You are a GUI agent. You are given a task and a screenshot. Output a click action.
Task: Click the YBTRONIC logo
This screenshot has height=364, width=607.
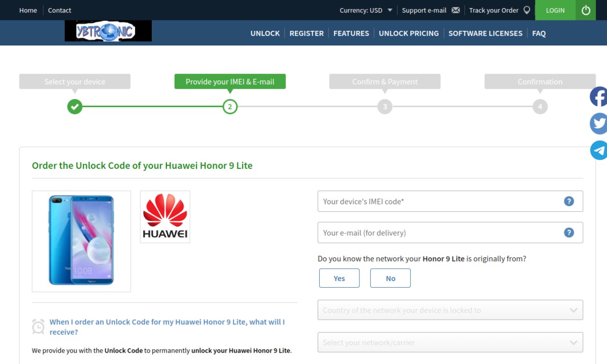[x=108, y=31]
